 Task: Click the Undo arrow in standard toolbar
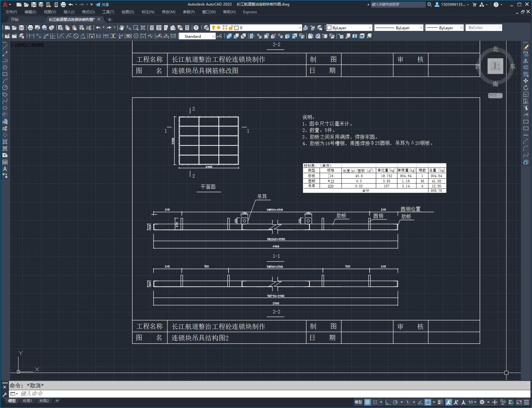[98, 28]
